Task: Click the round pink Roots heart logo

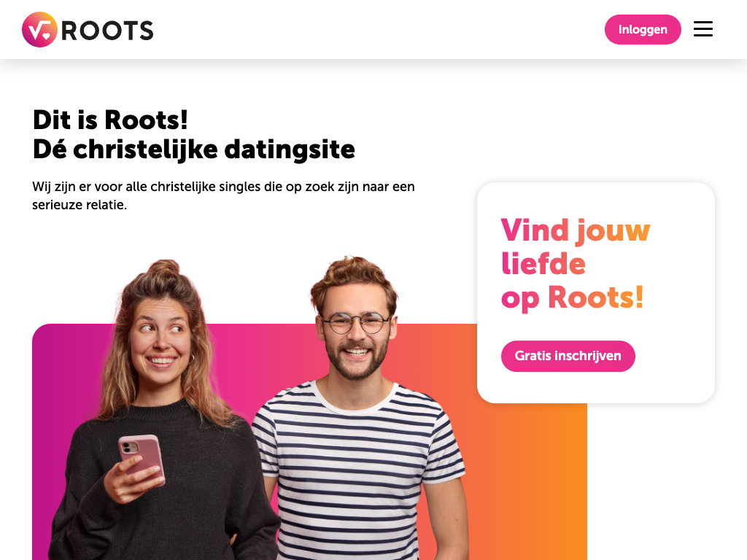Action: 39,29
